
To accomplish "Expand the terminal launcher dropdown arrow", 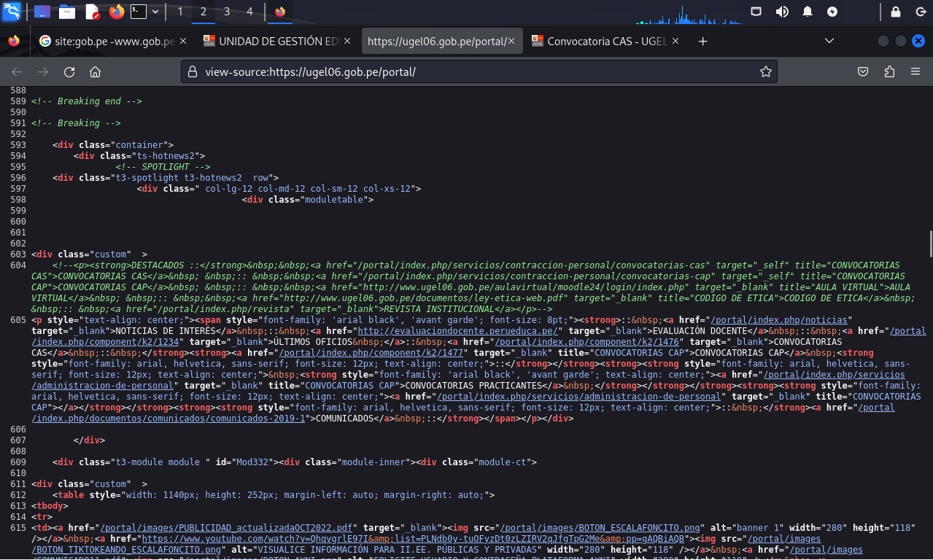I will (x=155, y=12).
